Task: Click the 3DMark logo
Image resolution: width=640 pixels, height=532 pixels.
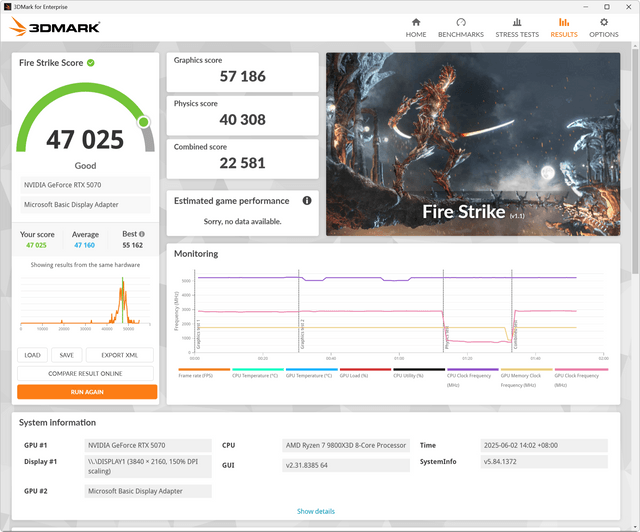Action: [55, 27]
